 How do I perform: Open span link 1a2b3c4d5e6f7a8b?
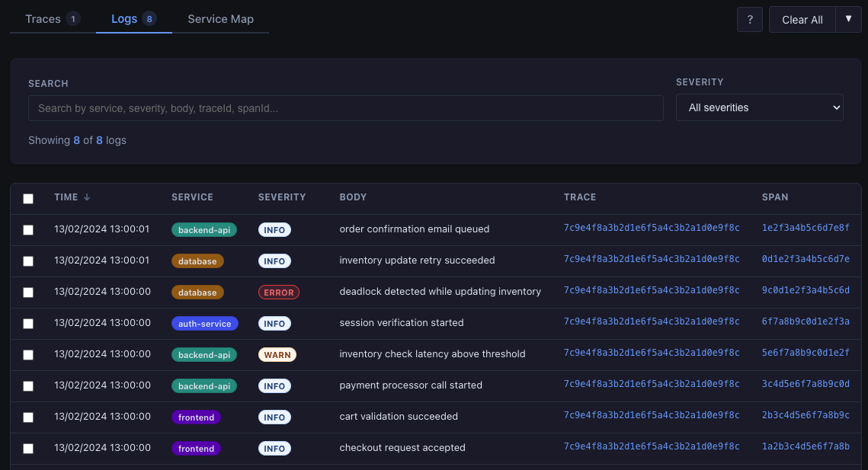click(x=806, y=446)
